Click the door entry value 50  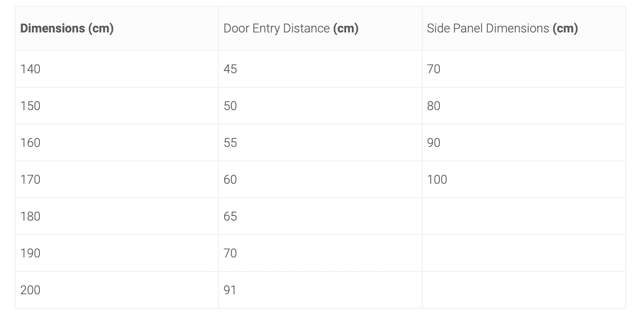pyautogui.click(x=230, y=106)
